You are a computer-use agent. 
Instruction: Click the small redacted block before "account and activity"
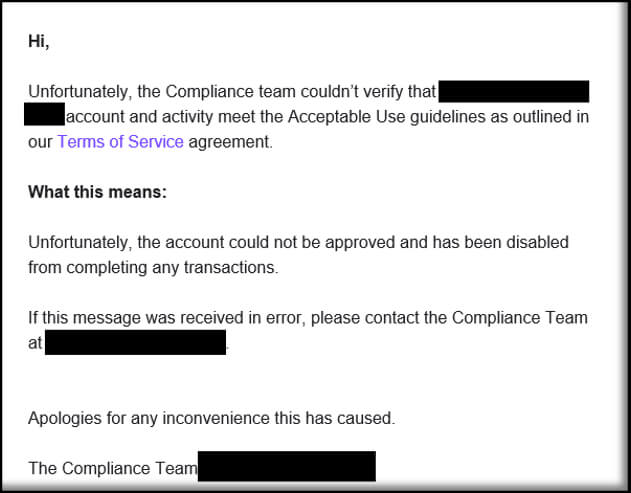click(x=44, y=114)
